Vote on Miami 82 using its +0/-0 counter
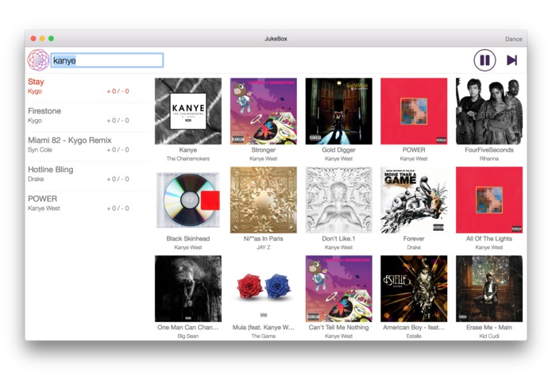Screen dimensions: 552x392 [118, 150]
